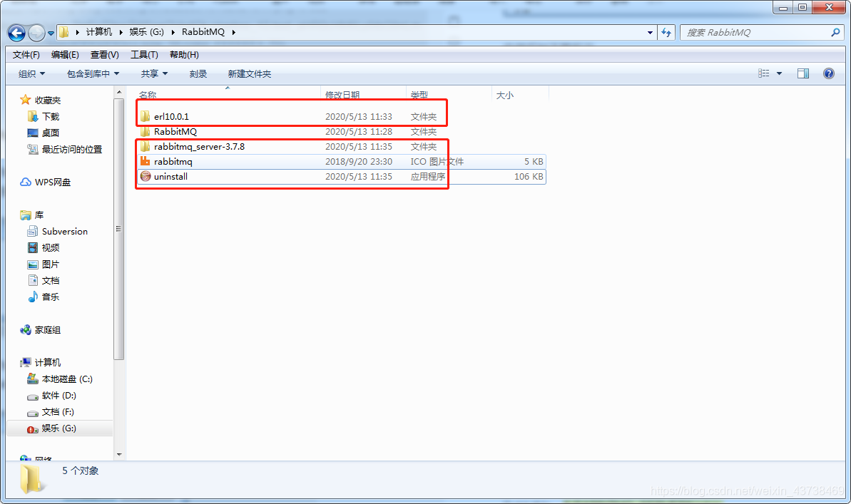
Task: Select 收藏夹 in the navigation pane
Action: pos(48,100)
